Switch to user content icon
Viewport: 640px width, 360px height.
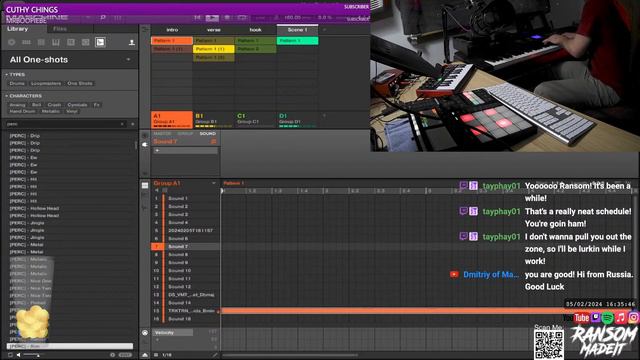(132, 42)
